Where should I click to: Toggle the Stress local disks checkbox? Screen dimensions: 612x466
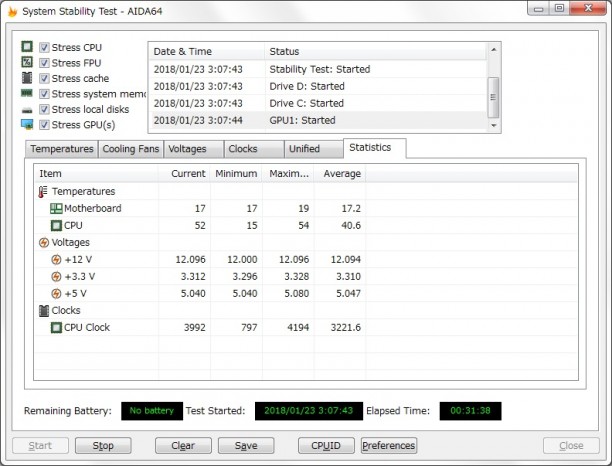pyautogui.click(x=44, y=109)
